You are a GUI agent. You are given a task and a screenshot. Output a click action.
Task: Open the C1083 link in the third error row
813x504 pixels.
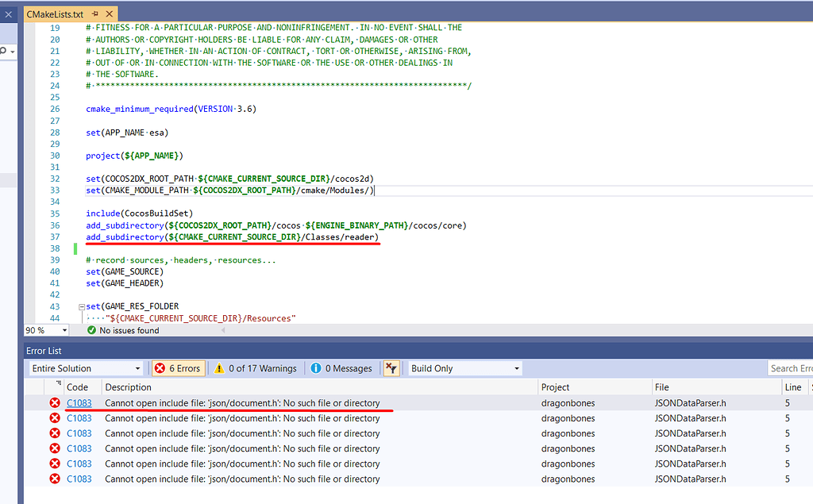79,433
